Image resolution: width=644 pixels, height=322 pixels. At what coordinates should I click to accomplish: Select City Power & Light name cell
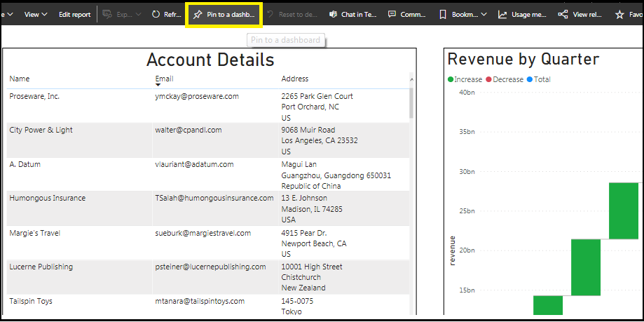click(41, 130)
